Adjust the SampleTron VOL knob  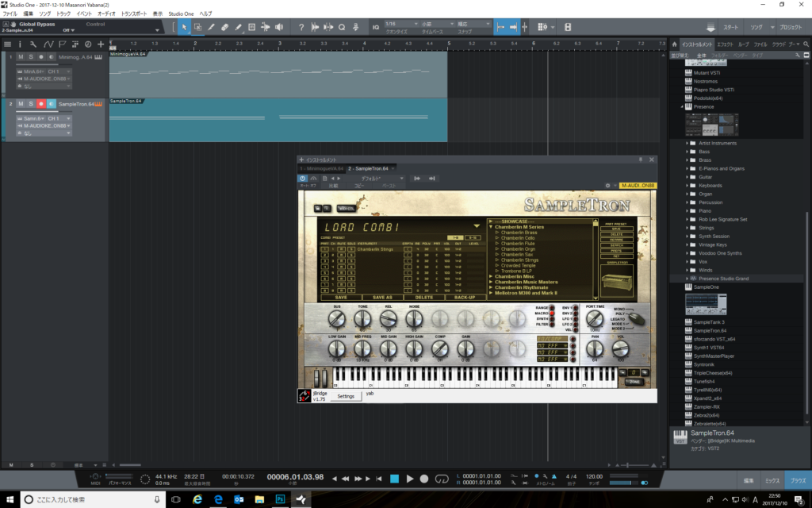620,347
